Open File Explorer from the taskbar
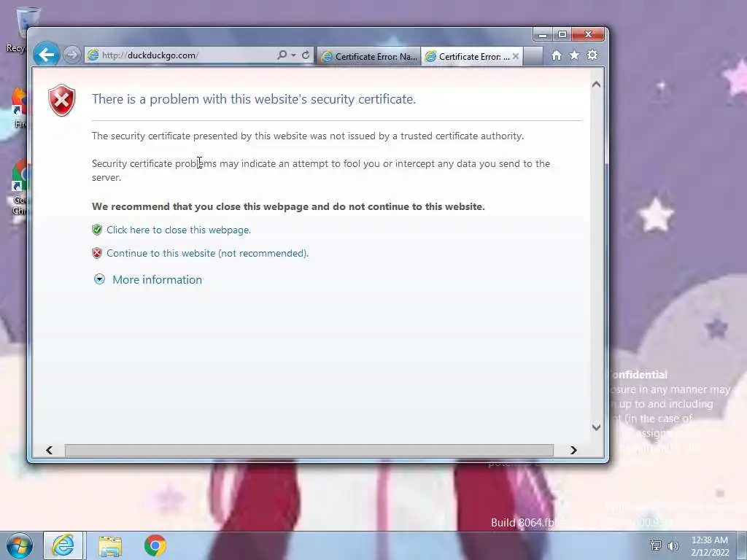Viewport: 747px width, 560px height. click(111, 545)
